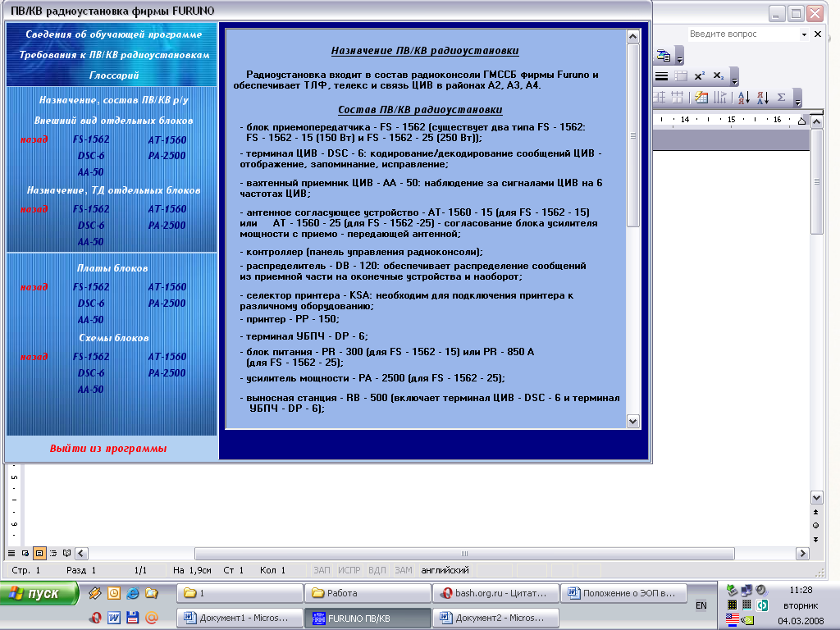Click select browse object button in Word scrollbar
Image resolution: width=840 pixels, height=630 pixels.
[816, 526]
